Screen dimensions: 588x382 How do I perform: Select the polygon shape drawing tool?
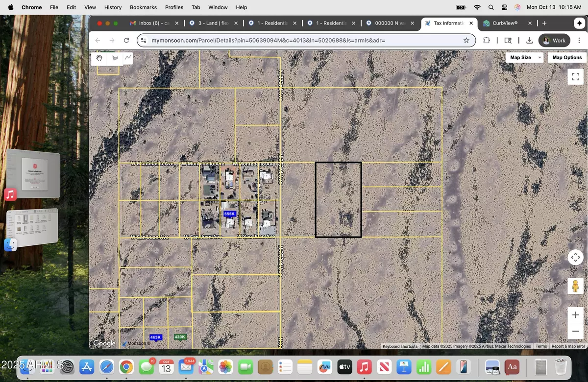coord(115,58)
